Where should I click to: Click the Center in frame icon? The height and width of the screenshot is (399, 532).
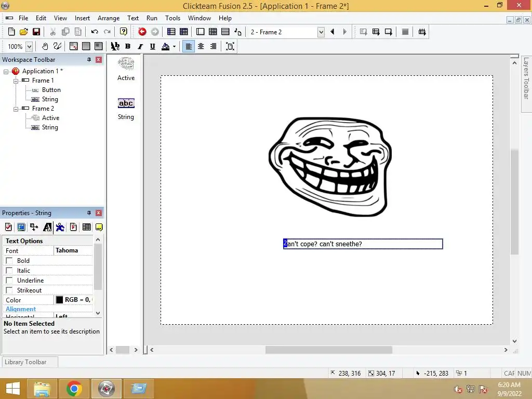230,46
